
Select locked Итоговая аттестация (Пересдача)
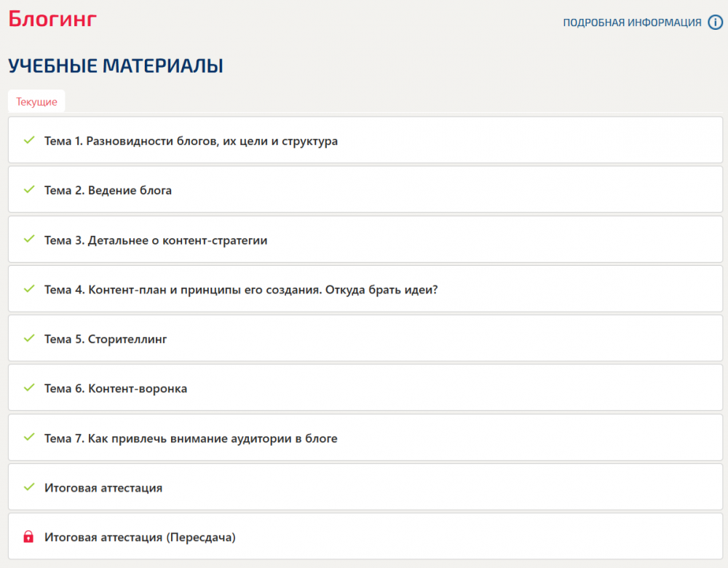pyautogui.click(x=365, y=537)
